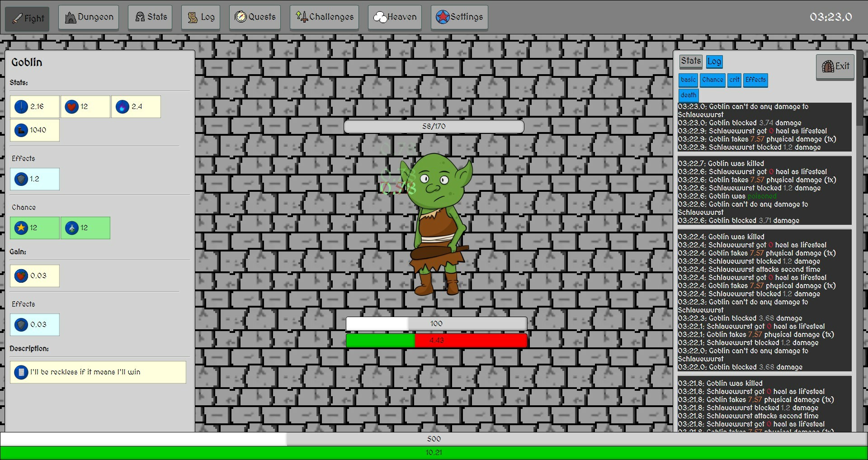The image size is (868, 460).
Task: Toggle the death log filter
Action: pyautogui.click(x=688, y=95)
